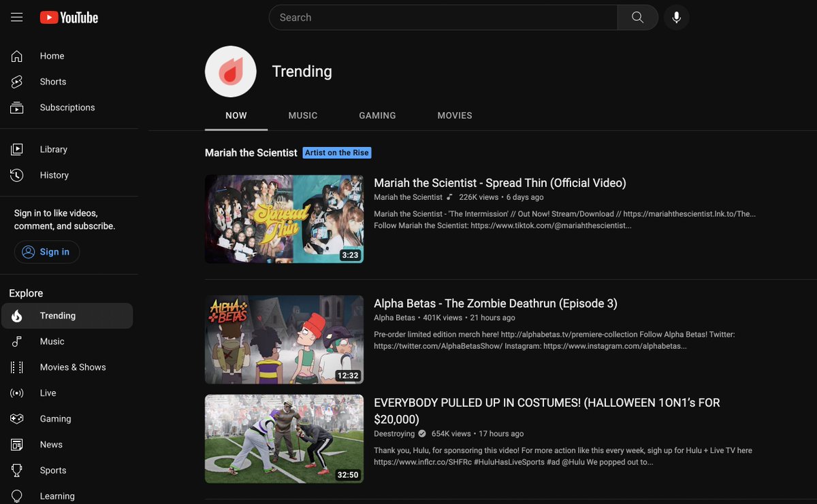Click the Live broadcast icon
This screenshot has height=504, width=817.
[x=17, y=393]
